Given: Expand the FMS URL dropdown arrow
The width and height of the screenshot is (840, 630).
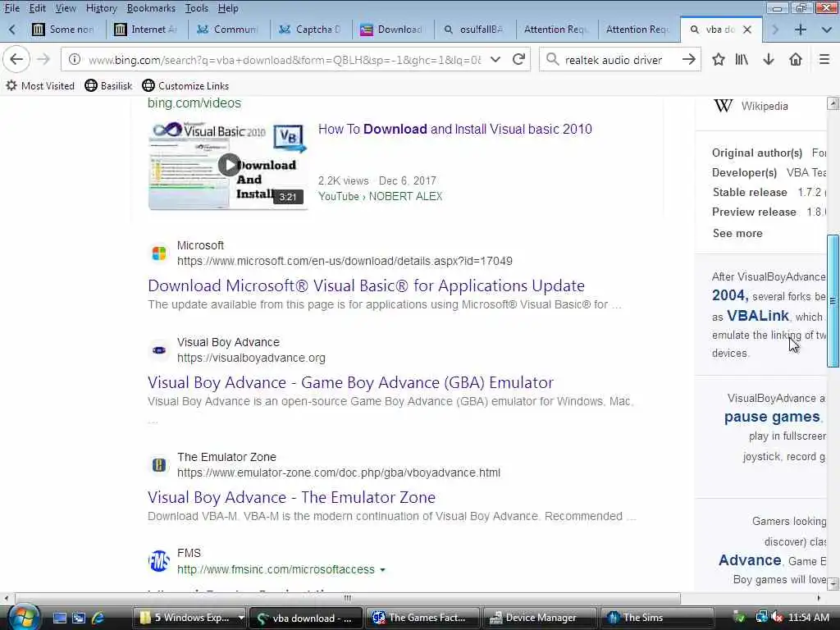Looking at the screenshot, I should [382, 570].
